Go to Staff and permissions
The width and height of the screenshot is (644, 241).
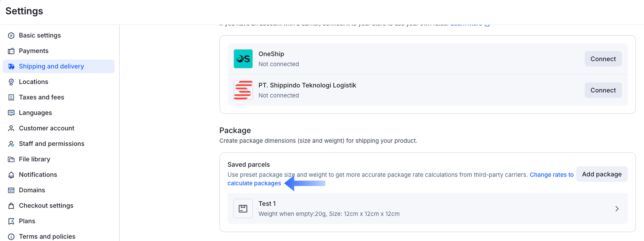tap(51, 144)
